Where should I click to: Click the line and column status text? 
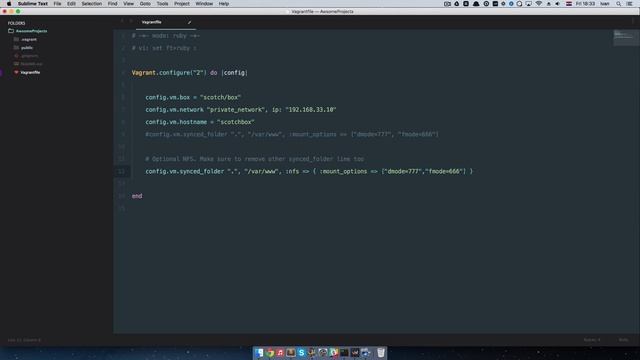point(24,340)
